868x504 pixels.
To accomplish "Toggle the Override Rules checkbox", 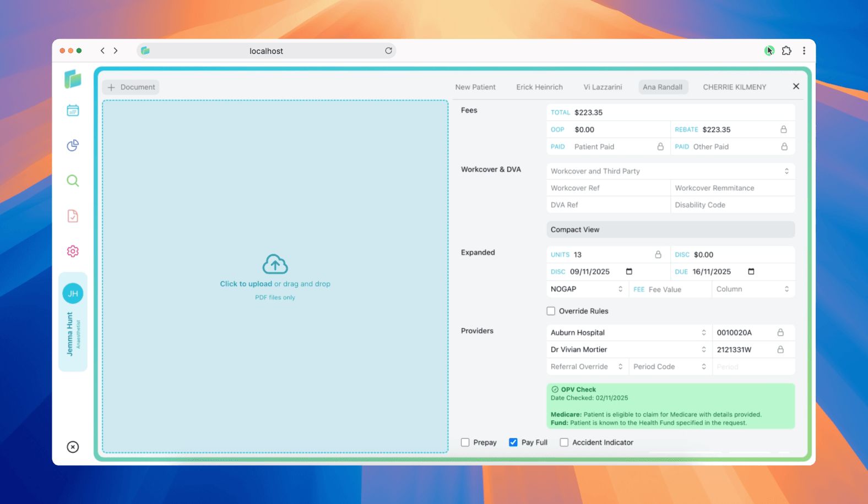I will coord(551,311).
